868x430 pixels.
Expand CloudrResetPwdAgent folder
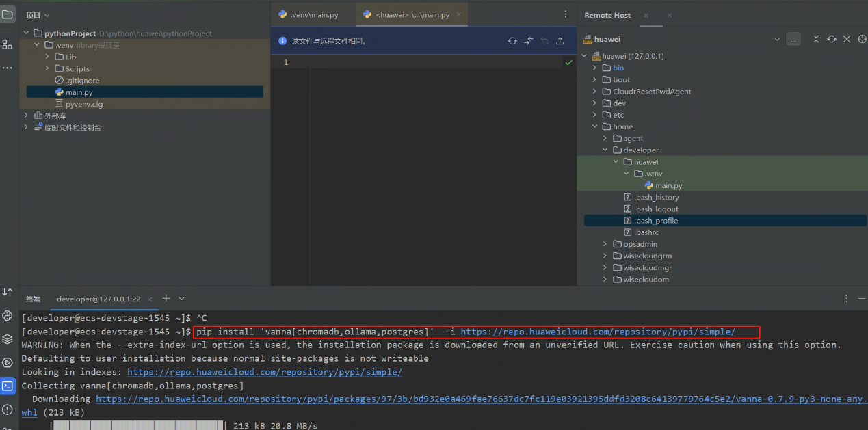[x=595, y=91]
